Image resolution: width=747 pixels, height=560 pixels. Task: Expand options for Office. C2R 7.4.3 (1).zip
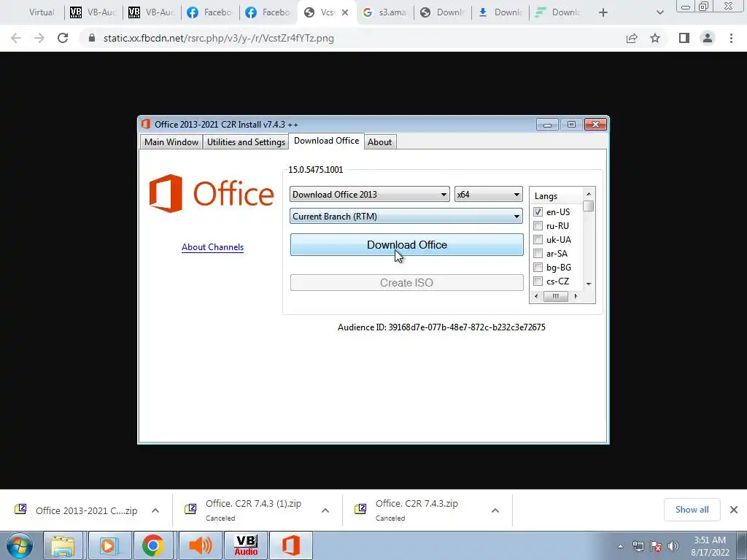325,510
